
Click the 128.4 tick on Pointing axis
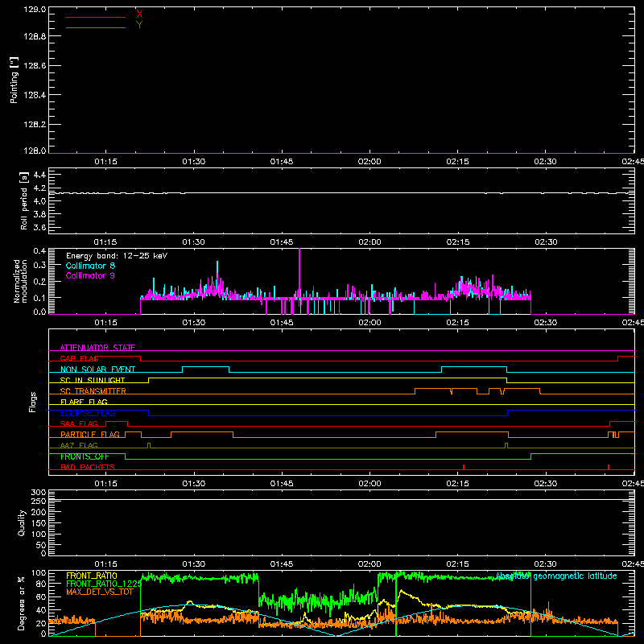pyautogui.click(x=35, y=95)
